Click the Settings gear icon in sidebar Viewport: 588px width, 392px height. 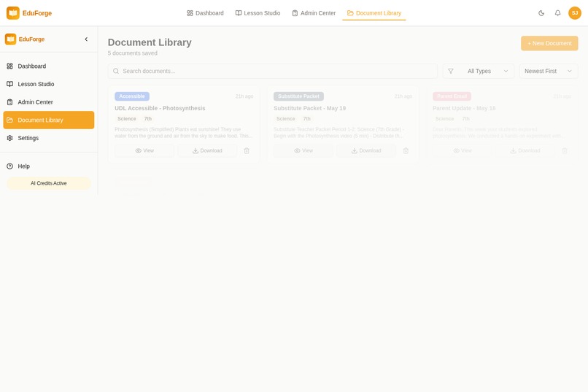9,138
